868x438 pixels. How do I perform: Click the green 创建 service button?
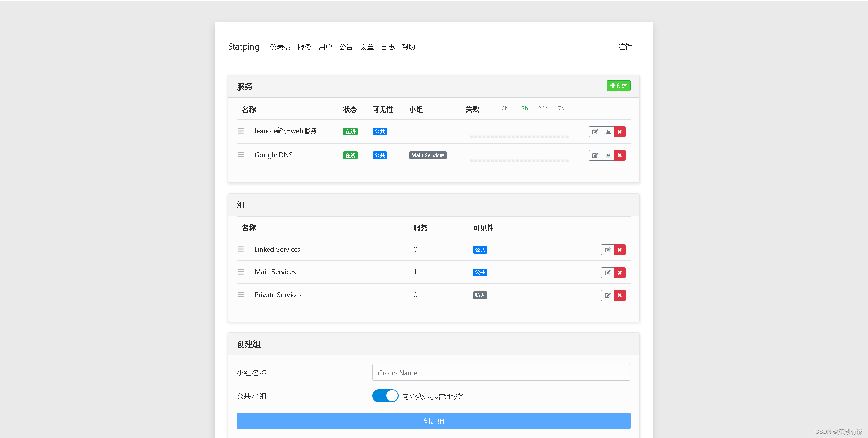tap(618, 86)
